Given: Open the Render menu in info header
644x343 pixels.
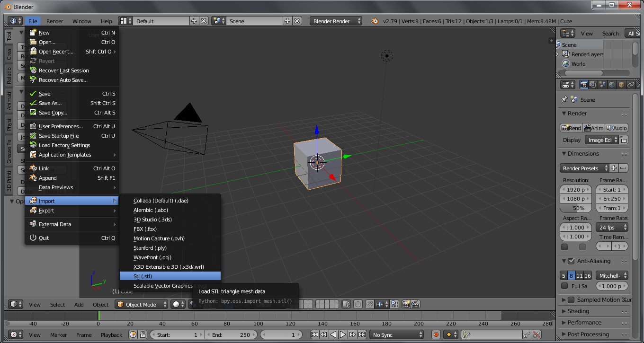Looking at the screenshot, I should click(55, 21).
